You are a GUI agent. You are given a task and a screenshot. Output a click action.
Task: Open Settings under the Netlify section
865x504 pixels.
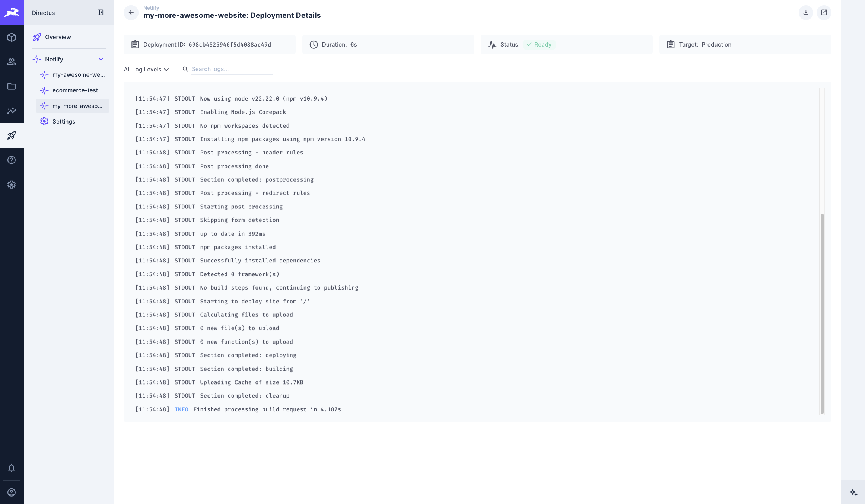[x=64, y=121]
